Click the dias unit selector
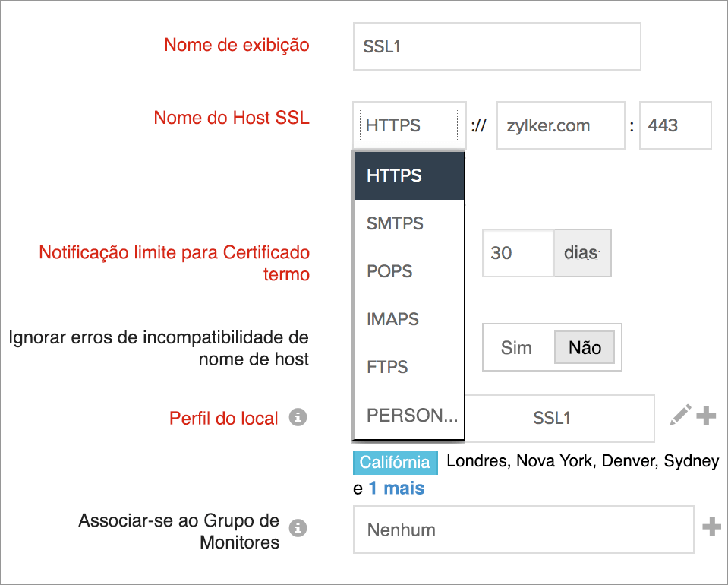Viewport: 728px width, 585px height. click(x=582, y=253)
